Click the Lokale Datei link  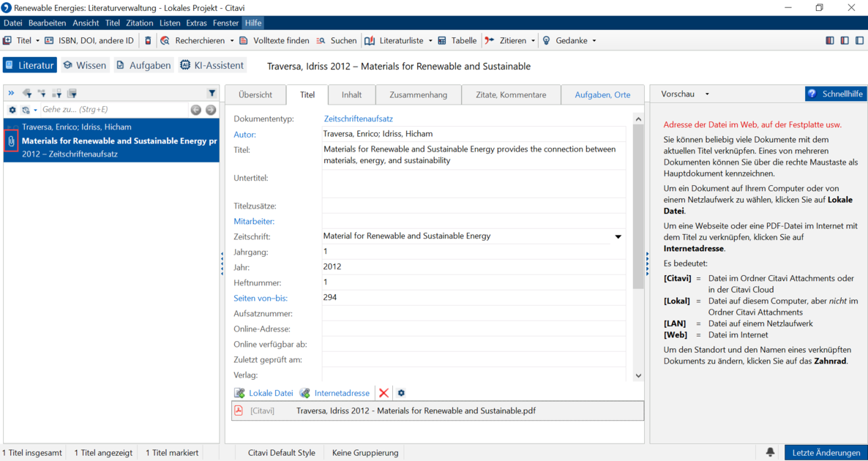tap(271, 393)
